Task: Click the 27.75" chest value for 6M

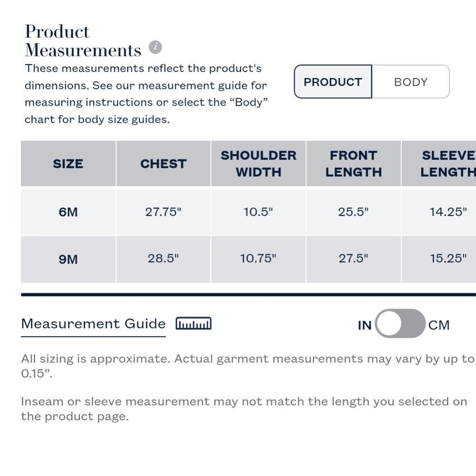Action: 163,212
